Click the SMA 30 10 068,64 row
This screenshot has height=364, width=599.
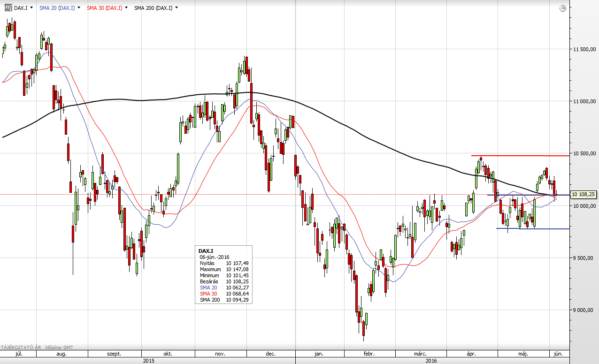(x=224, y=294)
